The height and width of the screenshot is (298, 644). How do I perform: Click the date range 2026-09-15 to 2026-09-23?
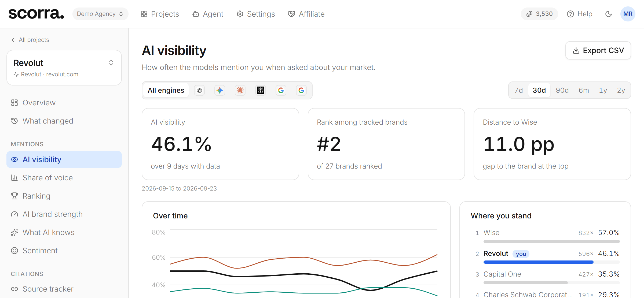(179, 188)
